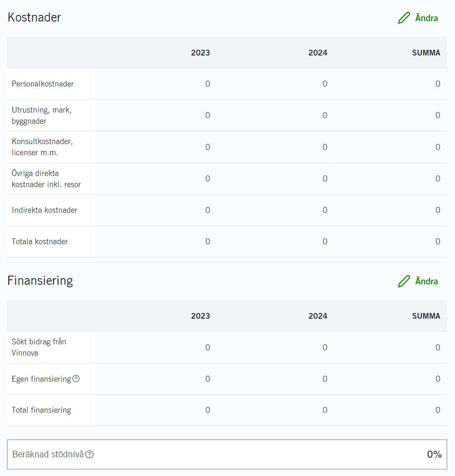Open help icon beside Beräknad stödnivå
Viewport: 455px width, 476px height.
89,454
